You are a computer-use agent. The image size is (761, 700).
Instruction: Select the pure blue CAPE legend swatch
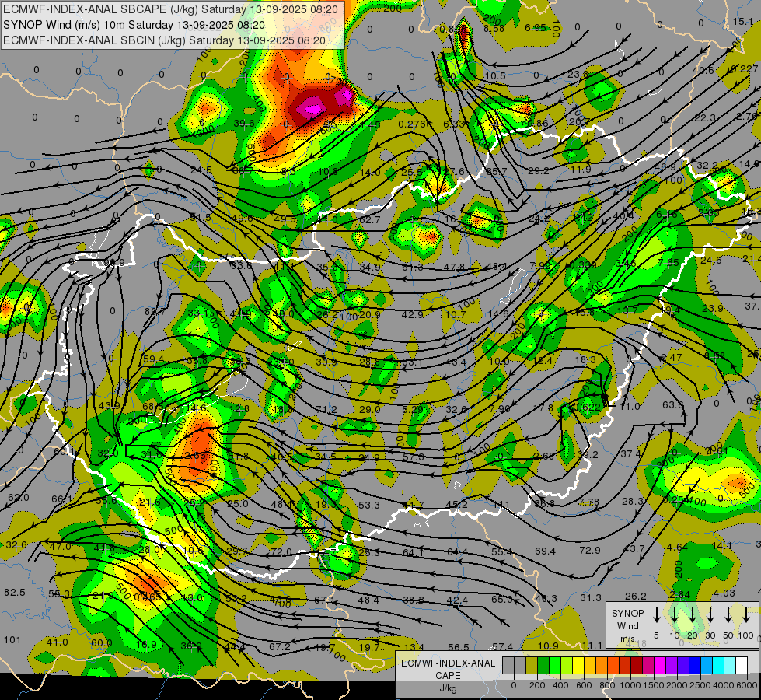694,666
